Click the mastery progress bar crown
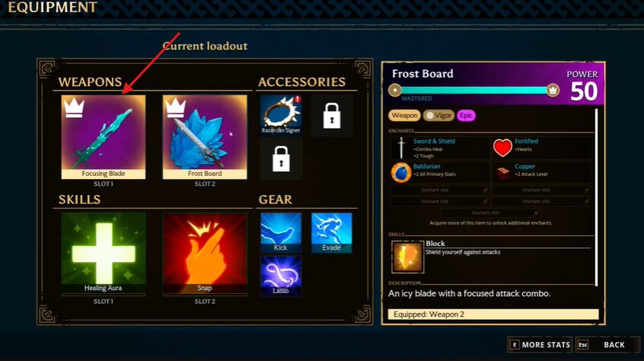Image resolution: width=644 pixels, height=361 pixels. point(553,90)
